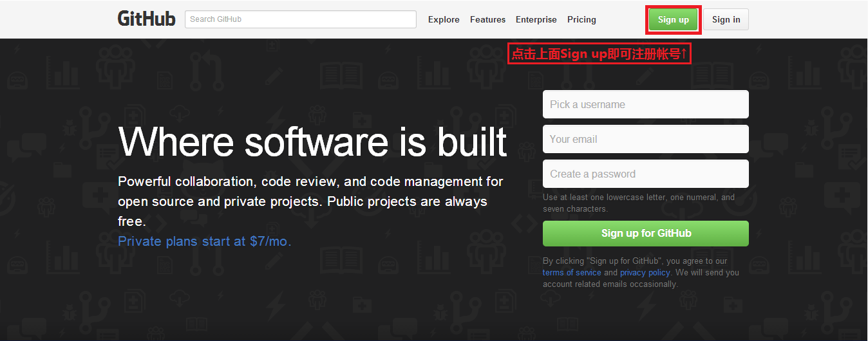Click the Powerful collaboration description paragraph
The width and height of the screenshot is (868, 341).
pyautogui.click(x=310, y=201)
